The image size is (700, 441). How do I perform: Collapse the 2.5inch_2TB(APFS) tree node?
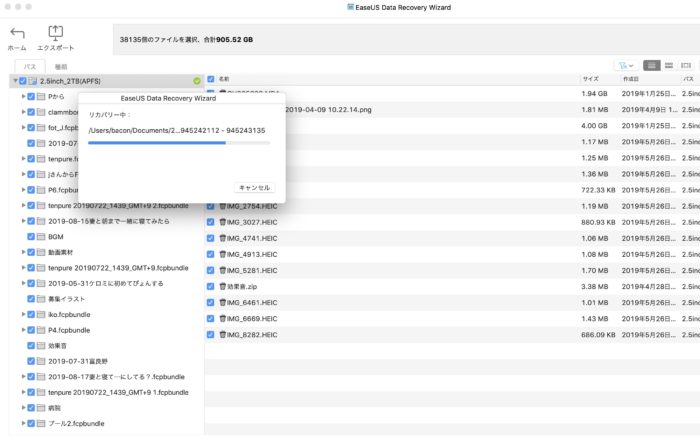pyautogui.click(x=15, y=81)
